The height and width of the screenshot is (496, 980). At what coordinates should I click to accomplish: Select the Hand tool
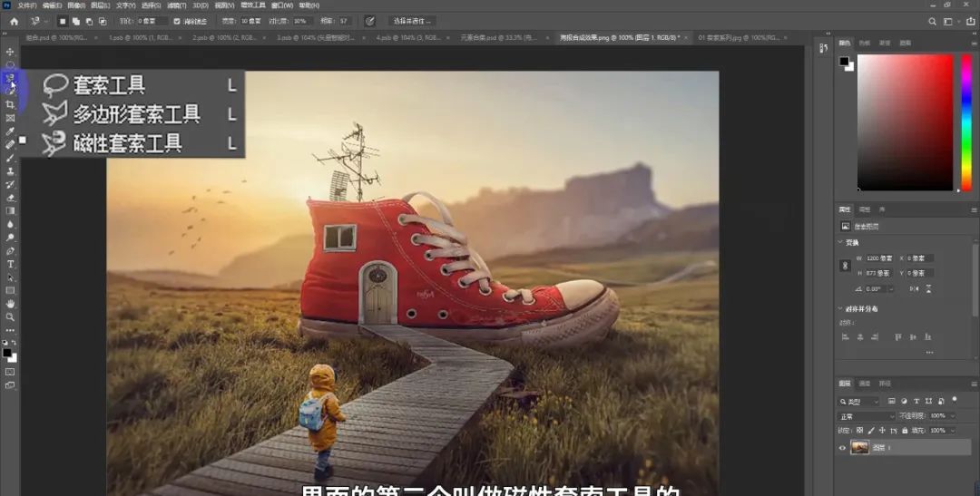pos(10,304)
